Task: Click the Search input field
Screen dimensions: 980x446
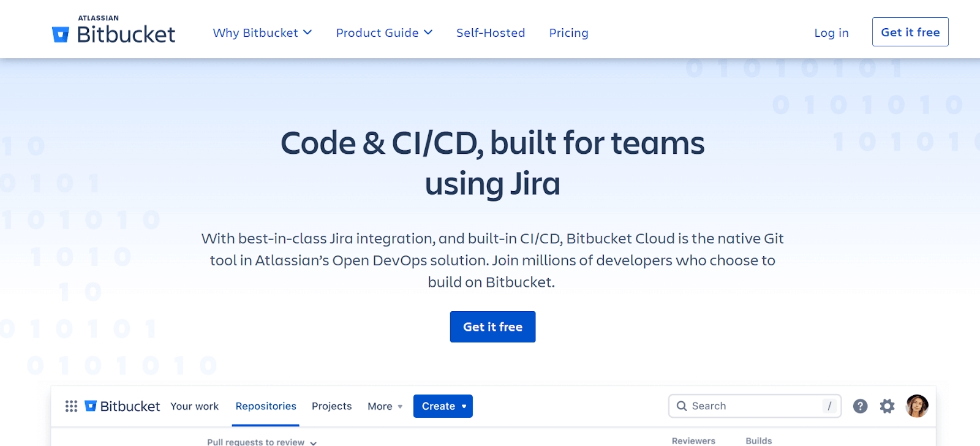Action: [755, 406]
